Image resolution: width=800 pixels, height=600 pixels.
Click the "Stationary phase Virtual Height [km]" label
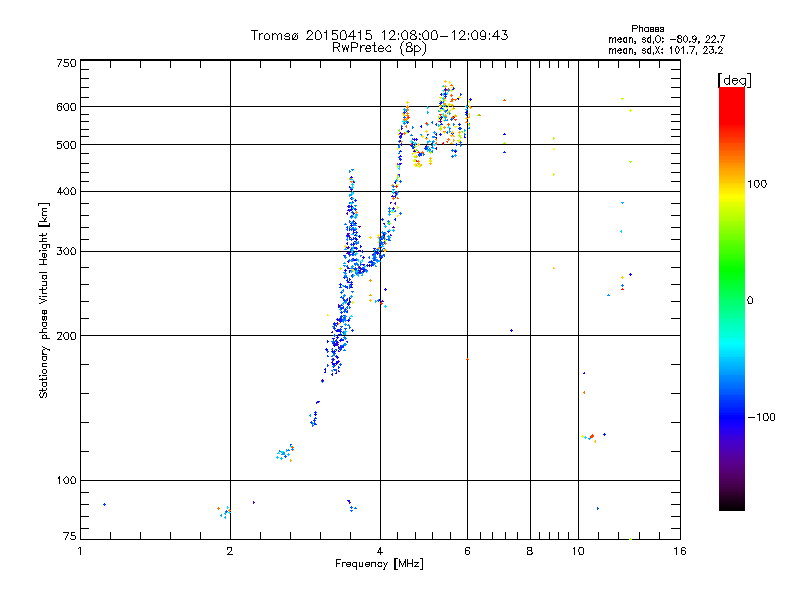pyautogui.click(x=44, y=300)
